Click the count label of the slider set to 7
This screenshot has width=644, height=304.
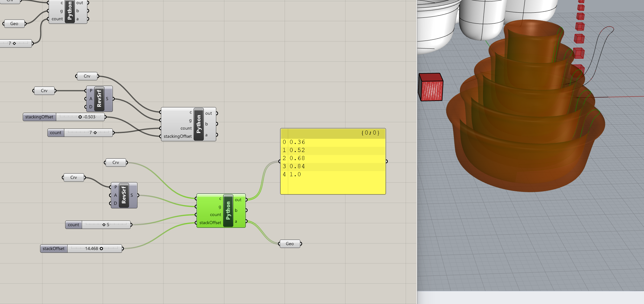click(x=56, y=133)
